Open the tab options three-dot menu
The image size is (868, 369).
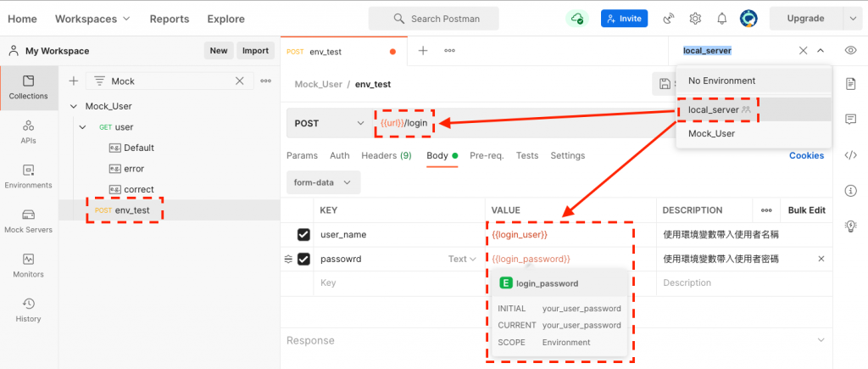(449, 50)
